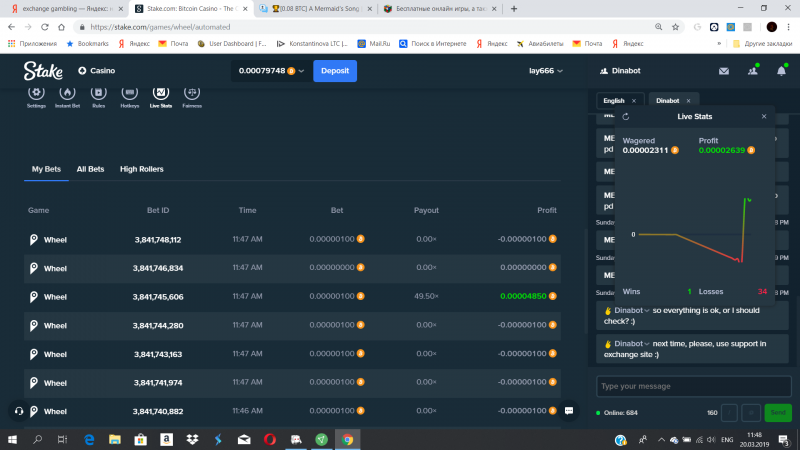Open the emoji picker button
800x450 pixels.
coord(751,413)
